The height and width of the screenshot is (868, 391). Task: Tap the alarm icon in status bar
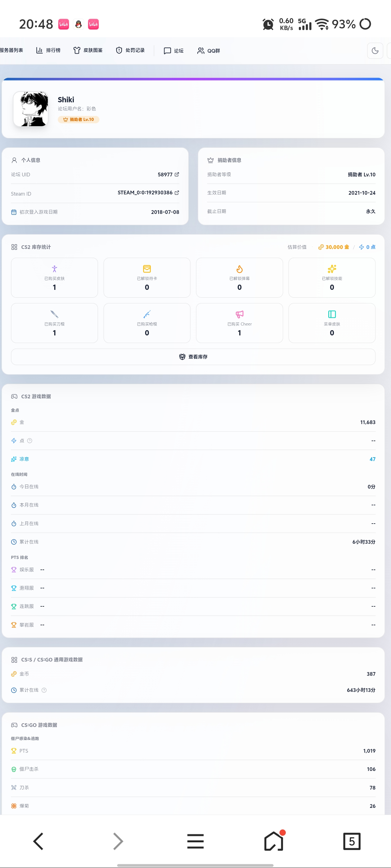(268, 24)
